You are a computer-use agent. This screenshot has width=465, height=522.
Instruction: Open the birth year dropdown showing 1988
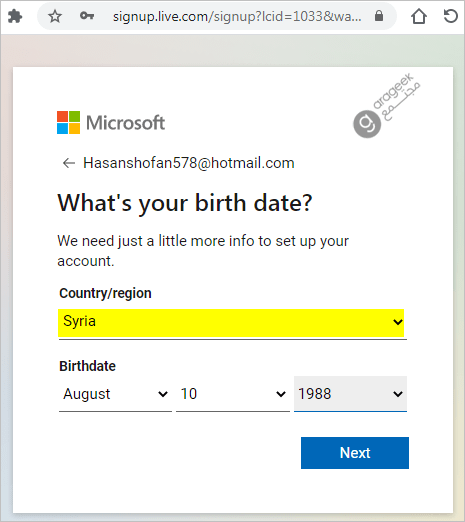(350, 394)
